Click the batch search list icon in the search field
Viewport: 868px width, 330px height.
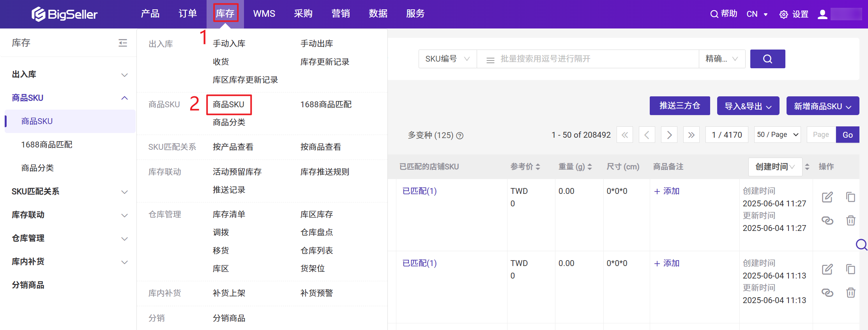pyautogui.click(x=490, y=60)
